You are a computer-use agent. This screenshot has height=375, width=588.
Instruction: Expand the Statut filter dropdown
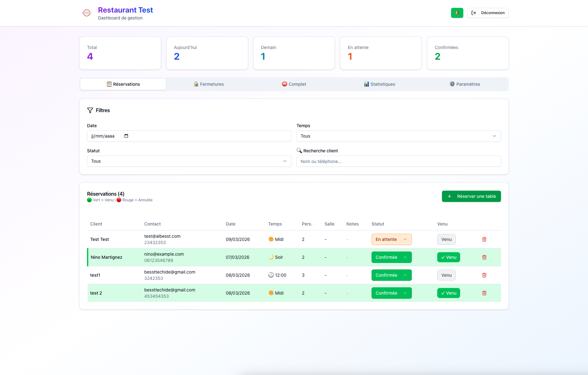pyautogui.click(x=189, y=161)
